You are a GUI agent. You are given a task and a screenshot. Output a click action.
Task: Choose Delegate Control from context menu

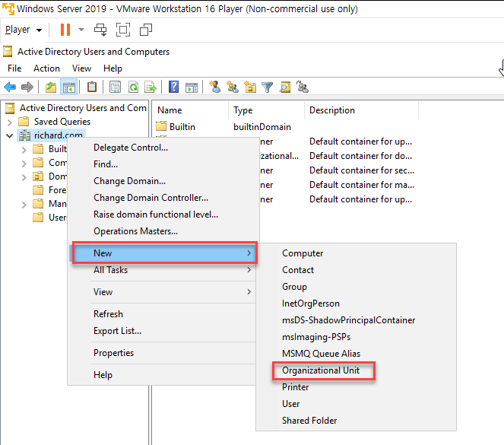click(163, 148)
